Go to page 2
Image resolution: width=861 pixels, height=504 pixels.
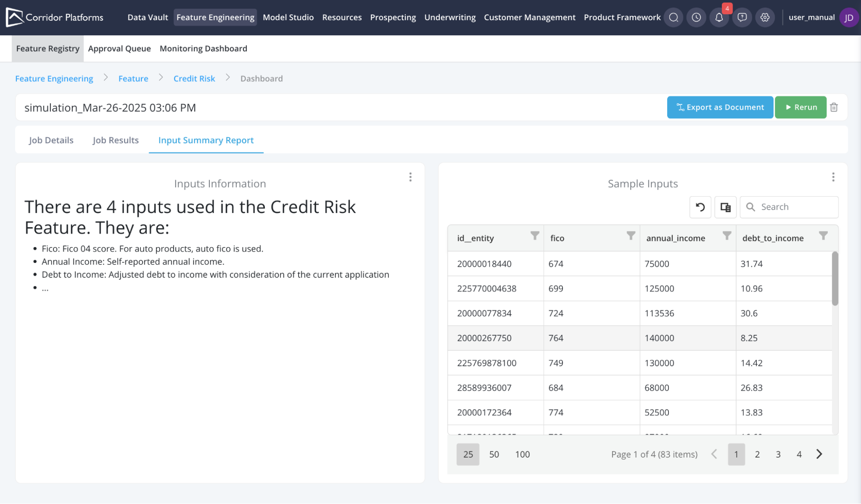(x=757, y=454)
